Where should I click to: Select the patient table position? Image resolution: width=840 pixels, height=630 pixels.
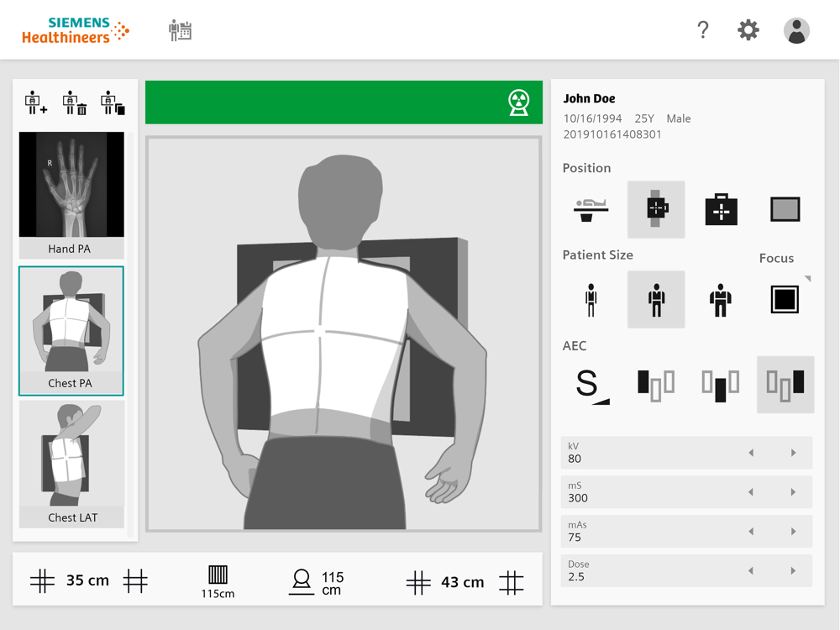pos(591,209)
